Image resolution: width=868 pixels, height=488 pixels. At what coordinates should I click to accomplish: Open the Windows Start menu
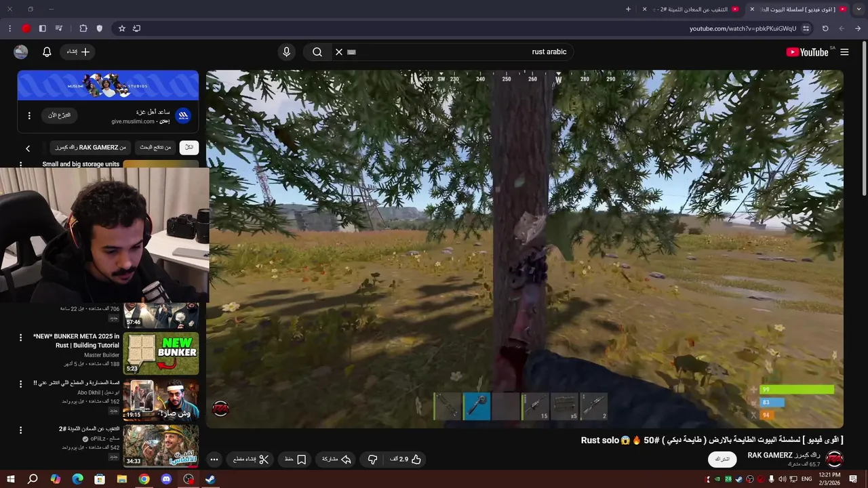[10, 479]
